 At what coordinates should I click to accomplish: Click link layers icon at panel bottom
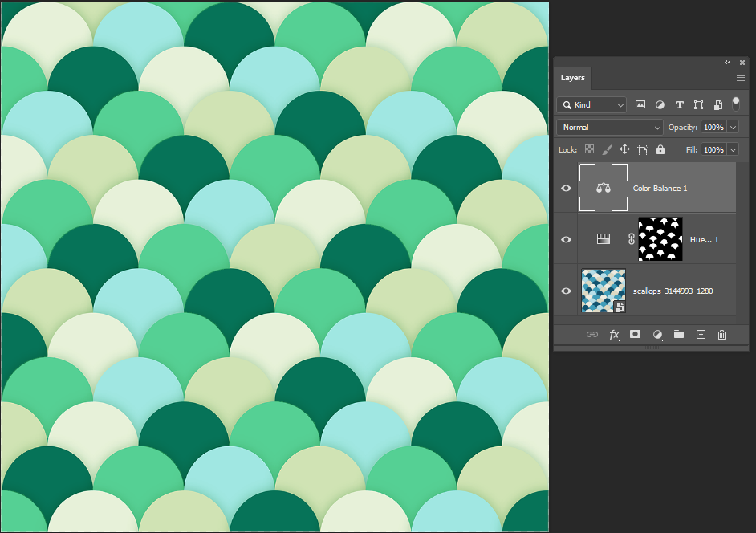click(592, 334)
